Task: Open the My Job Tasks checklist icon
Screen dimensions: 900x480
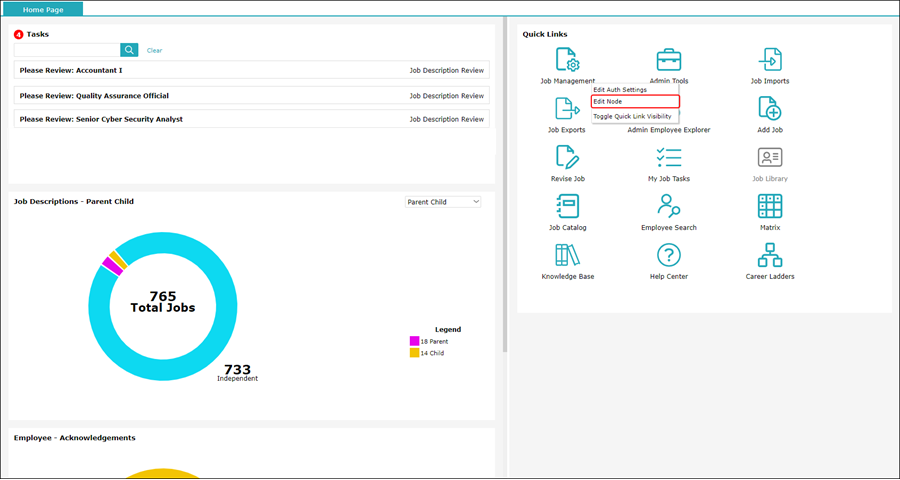Action: (668, 157)
